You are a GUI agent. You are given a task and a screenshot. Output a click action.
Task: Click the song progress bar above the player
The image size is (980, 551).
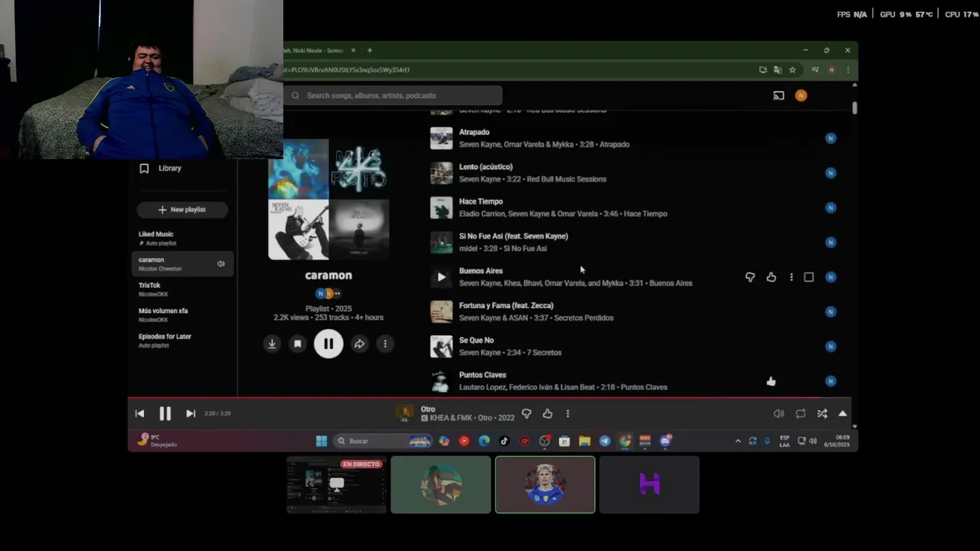tap(489, 398)
